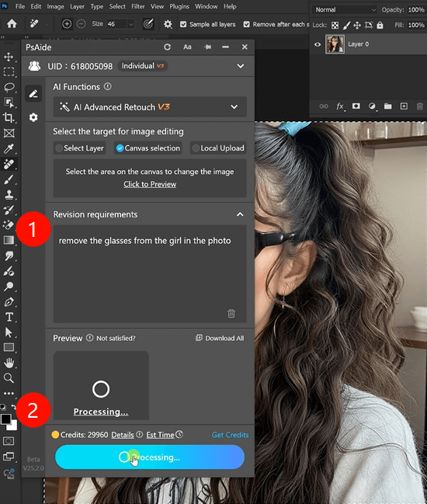Open credits Details link
The width and height of the screenshot is (427, 504).
point(123,435)
